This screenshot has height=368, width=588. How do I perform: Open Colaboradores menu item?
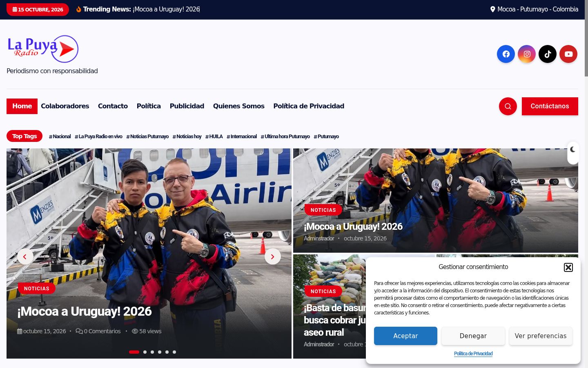[x=65, y=106]
